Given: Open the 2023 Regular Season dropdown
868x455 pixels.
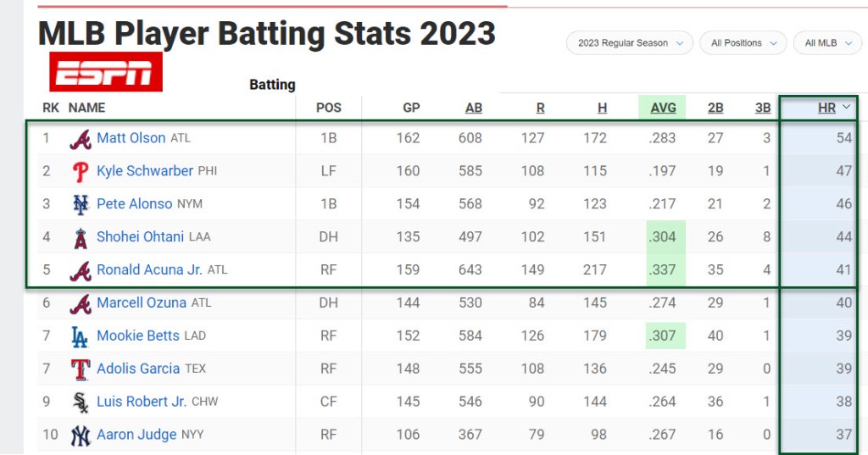Looking at the screenshot, I should coord(631,43).
